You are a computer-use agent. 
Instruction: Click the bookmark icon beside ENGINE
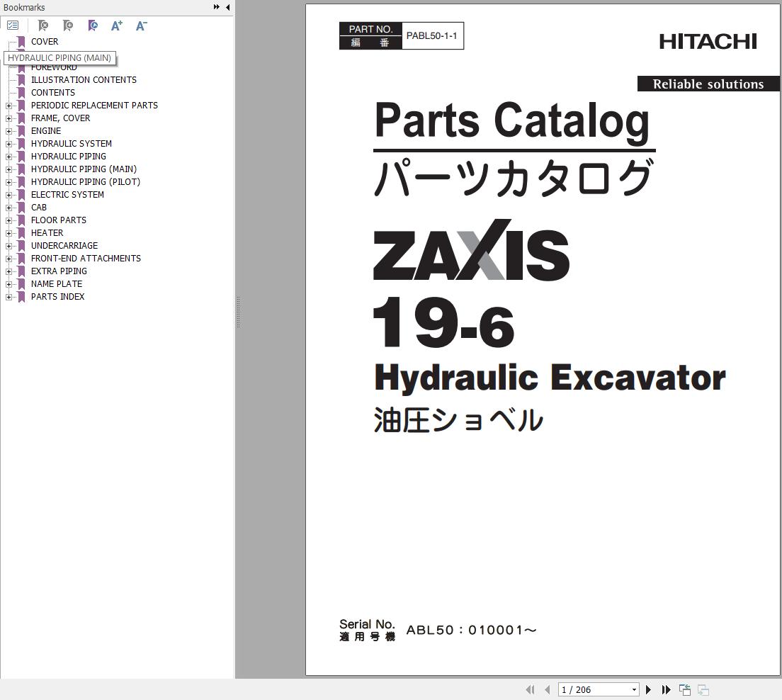(21, 131)
